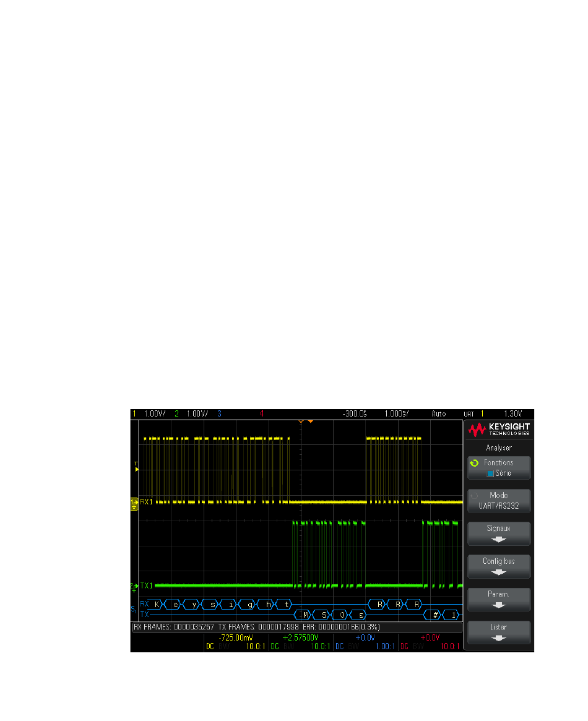Select the TX1 waveform label
This screenshot has height=721, width=588.
click(146, 585)
